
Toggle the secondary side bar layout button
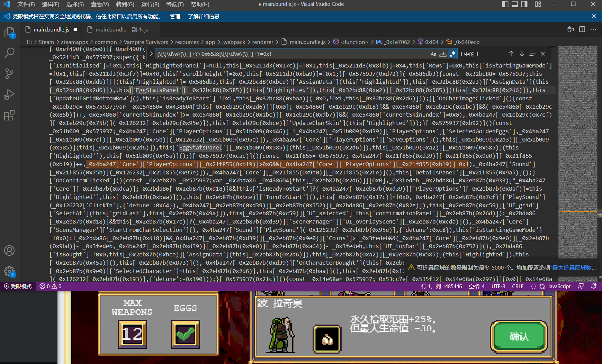(524, 4)
